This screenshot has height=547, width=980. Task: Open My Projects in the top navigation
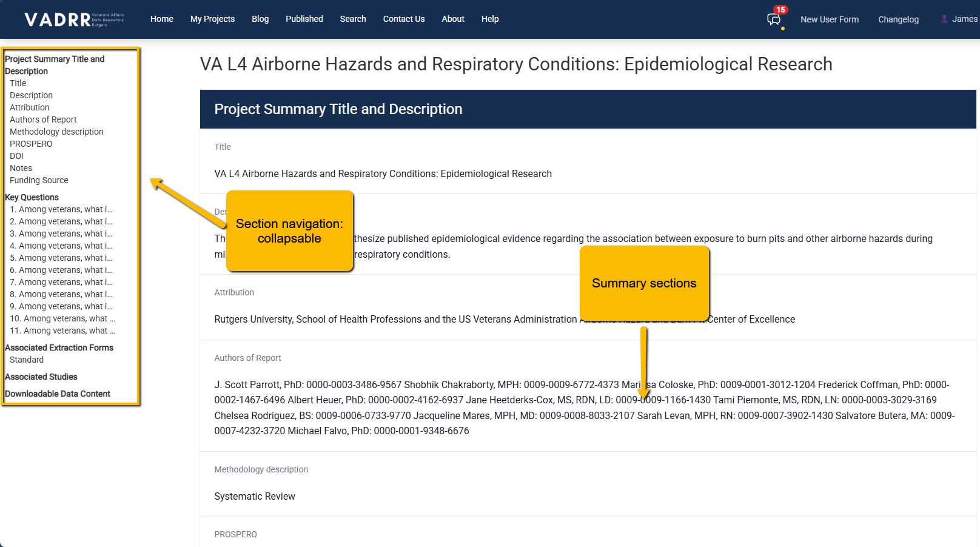click(x=212, y=19)
